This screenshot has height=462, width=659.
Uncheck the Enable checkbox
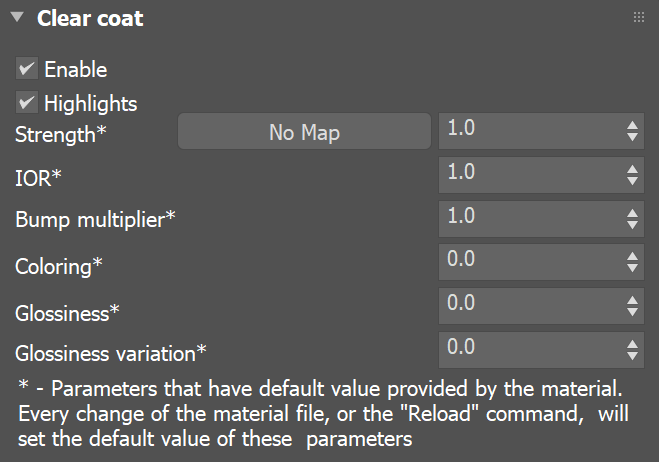27,69
